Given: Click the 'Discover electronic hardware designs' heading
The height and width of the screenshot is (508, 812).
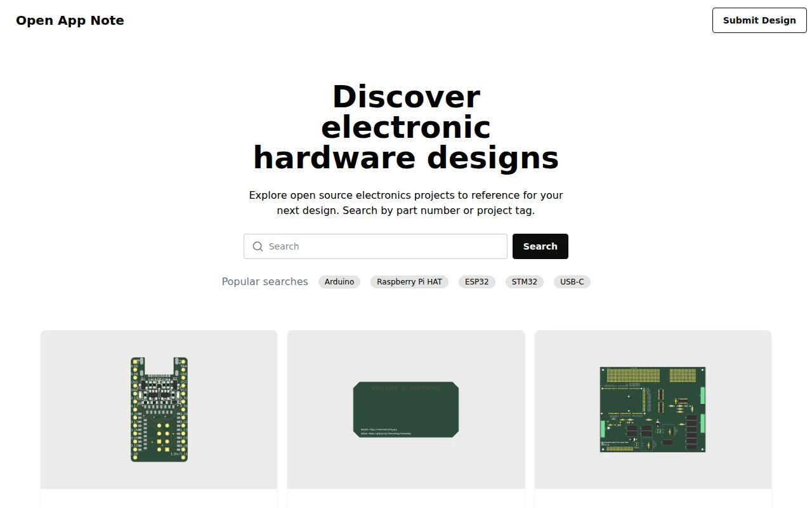Looking at the screenshot, I should (406, 127).
